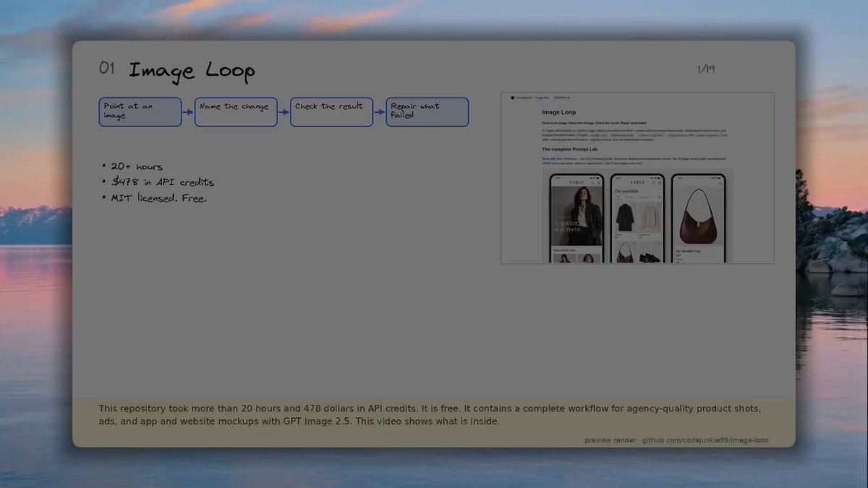This screenshot has width=868, height=488.
Task: Click the "1/19" page counter
Action: click(x=706, y=69)
